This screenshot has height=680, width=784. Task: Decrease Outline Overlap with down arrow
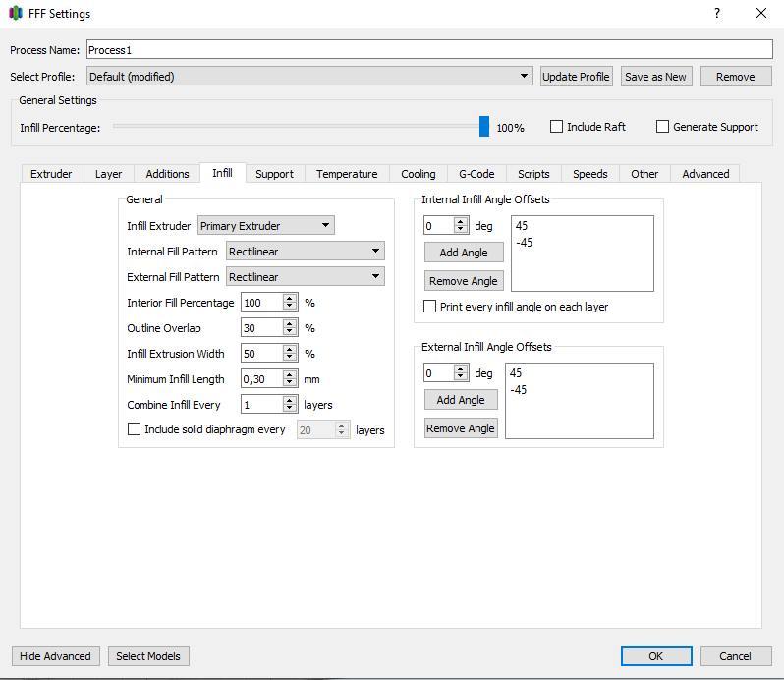tap(290, 332)
